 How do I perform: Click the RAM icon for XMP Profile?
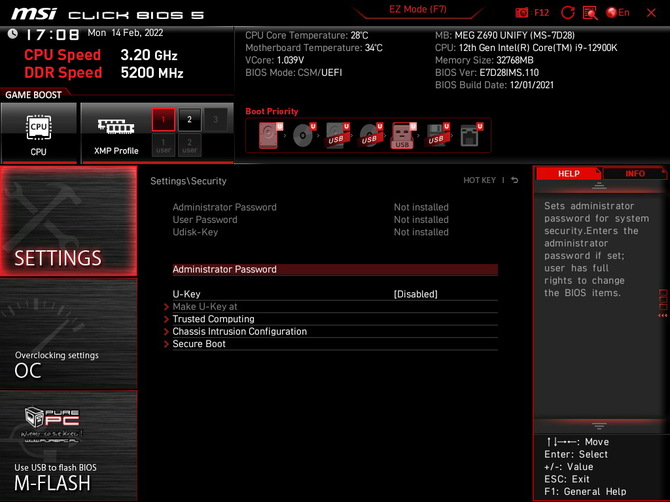(x=116, y=127)
